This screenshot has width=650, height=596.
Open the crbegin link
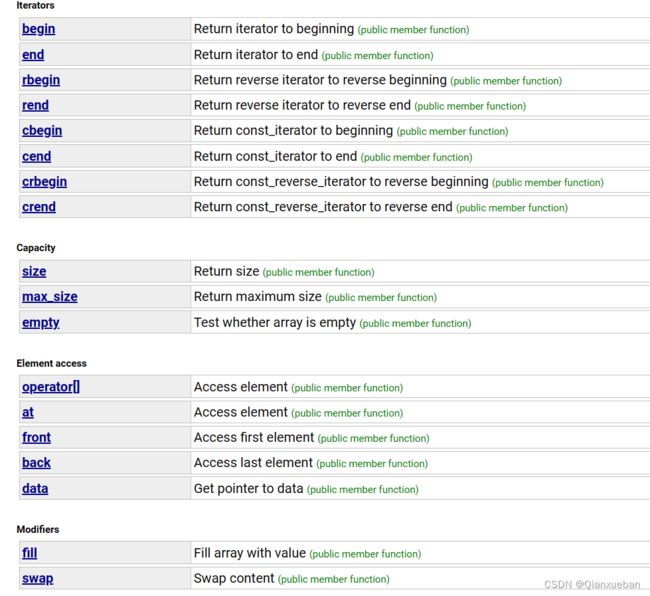[44, 182]
